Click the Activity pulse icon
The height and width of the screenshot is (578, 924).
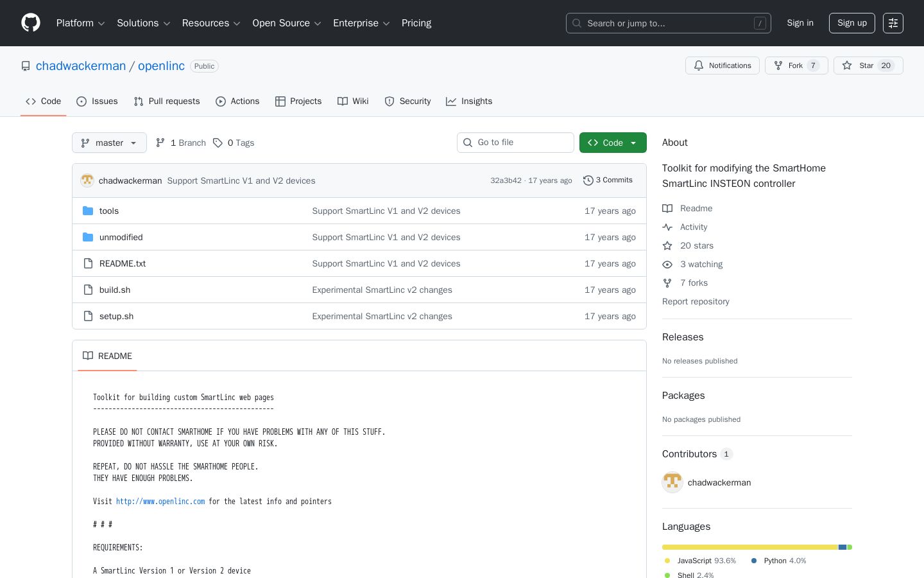pyautogui.click(x=667, y=227)
